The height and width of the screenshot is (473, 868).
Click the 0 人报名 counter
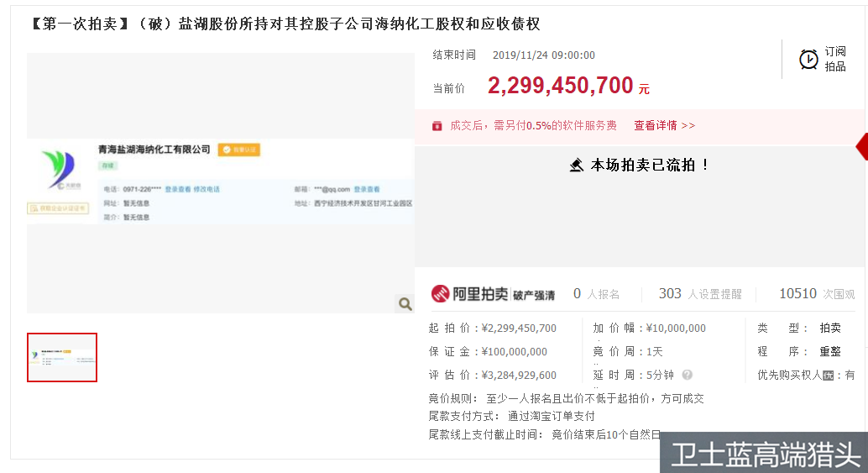(596, 294)
